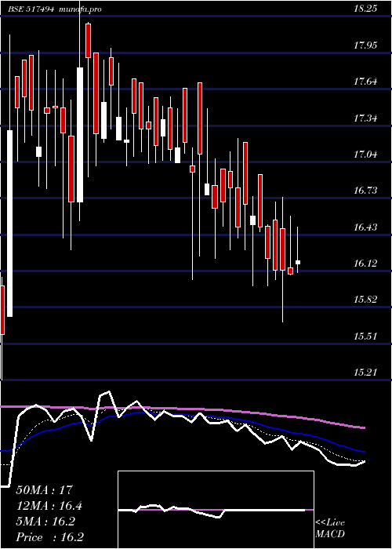
Task: Click the last small white candlestick
Action: tap(298, 262)
